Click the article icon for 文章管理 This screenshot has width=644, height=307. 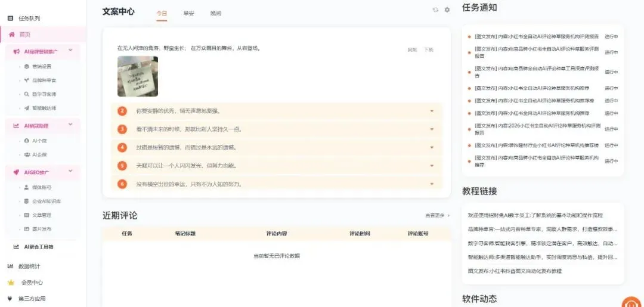click(27, 215)
